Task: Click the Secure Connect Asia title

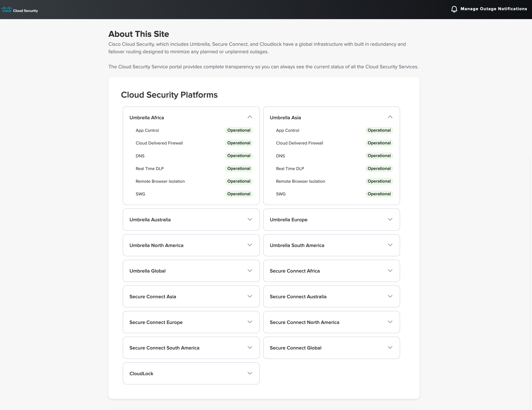Action: 153,297
